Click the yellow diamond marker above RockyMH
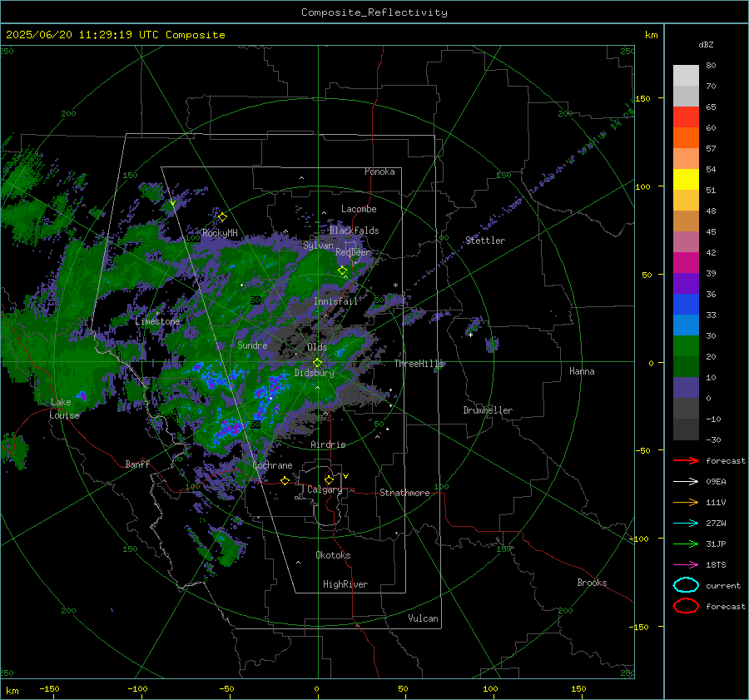Screen dimensions: 749x700 tap(222, 217)
